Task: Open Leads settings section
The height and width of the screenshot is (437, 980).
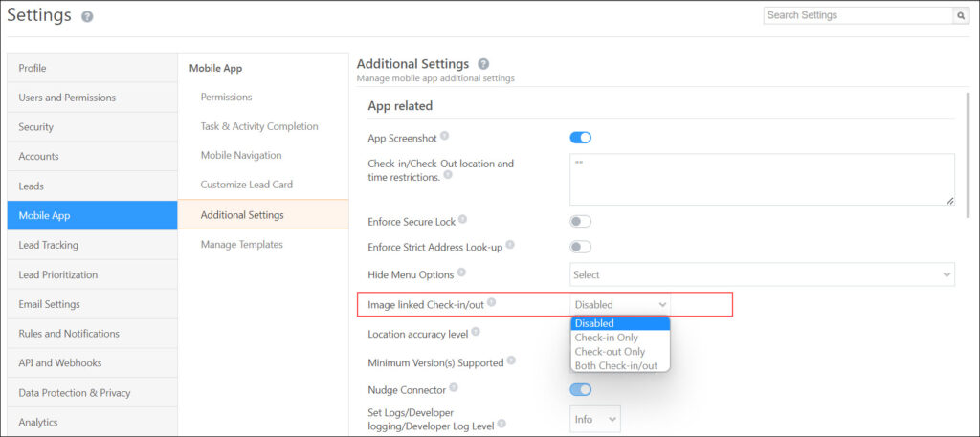Action: pyautogui.click(x=93, y=186)
